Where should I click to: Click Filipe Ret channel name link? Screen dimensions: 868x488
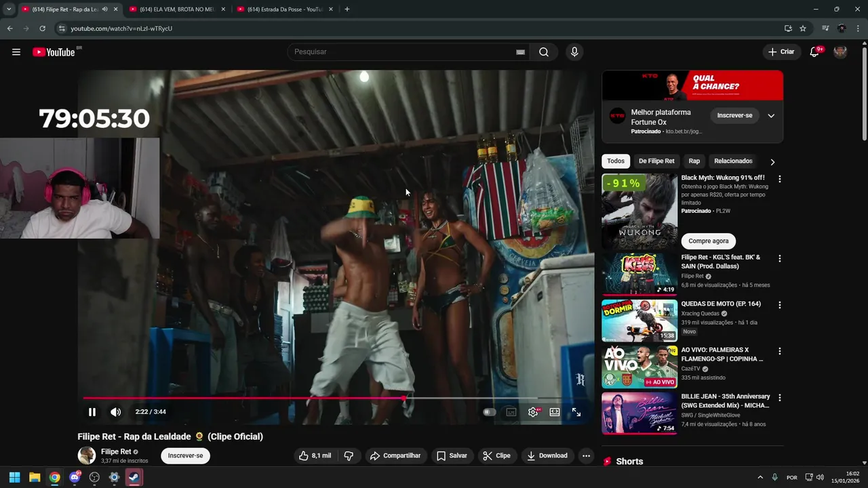point(116,451)
